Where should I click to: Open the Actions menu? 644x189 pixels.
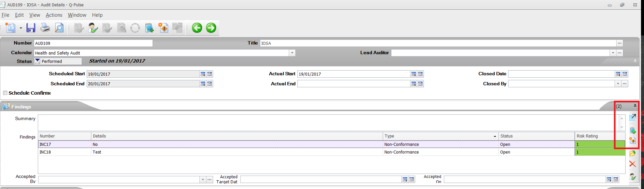pos(54,15)
